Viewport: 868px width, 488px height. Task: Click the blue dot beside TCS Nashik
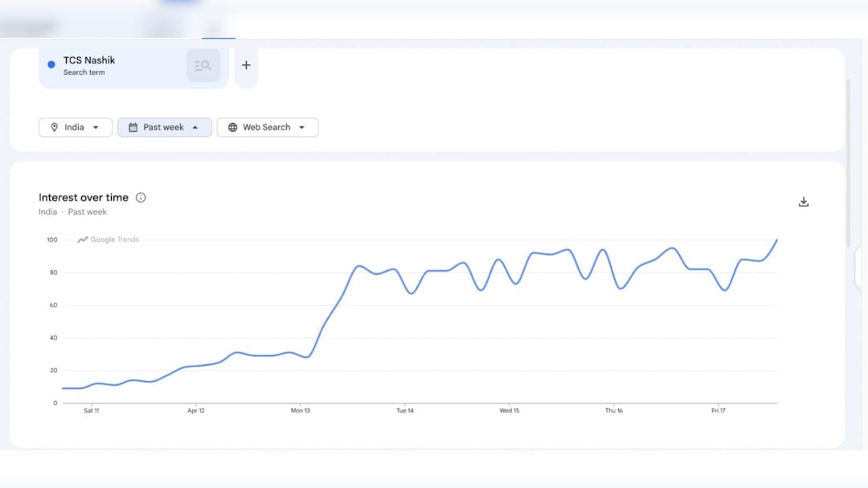(51, 64)
